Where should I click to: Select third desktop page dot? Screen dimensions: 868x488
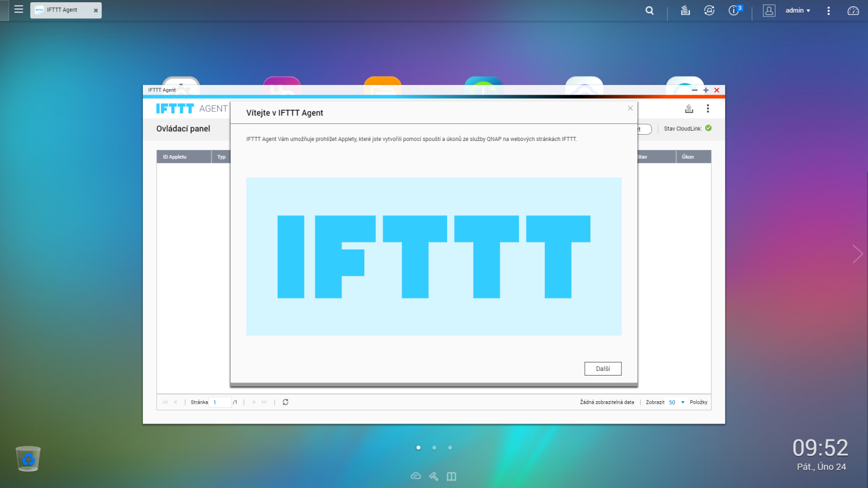[x=450, y=447]
